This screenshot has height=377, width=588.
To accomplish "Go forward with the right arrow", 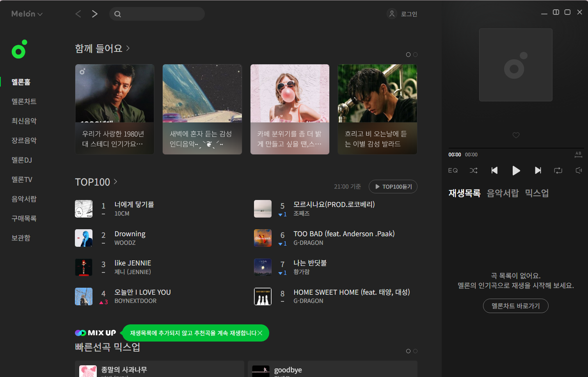I will coord(95,14).
